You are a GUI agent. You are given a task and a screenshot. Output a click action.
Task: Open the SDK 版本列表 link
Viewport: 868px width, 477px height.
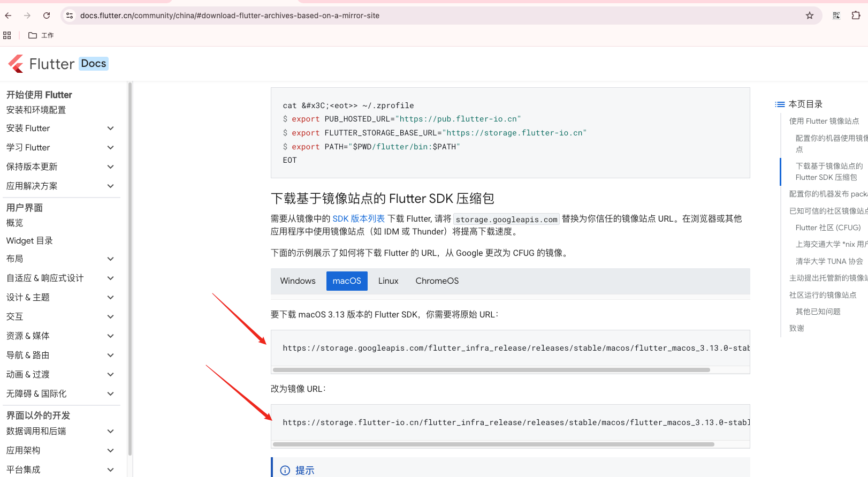(x=359, y=218)
